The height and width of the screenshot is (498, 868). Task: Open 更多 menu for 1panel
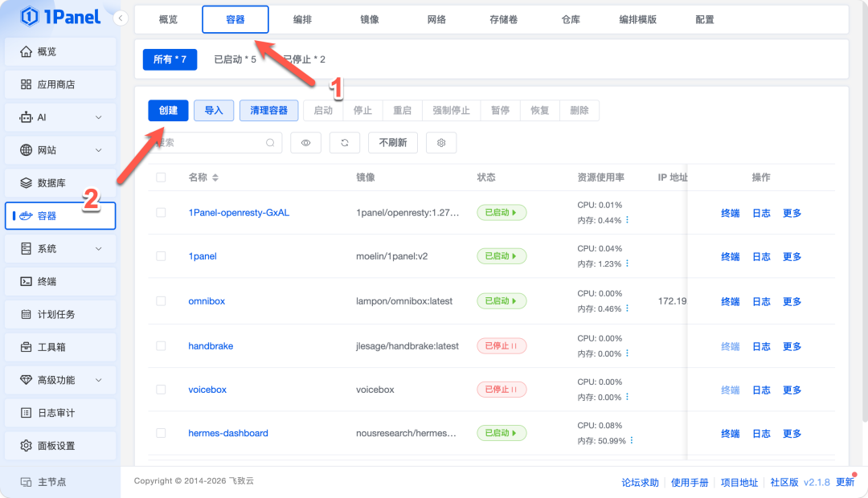point(792,257)
